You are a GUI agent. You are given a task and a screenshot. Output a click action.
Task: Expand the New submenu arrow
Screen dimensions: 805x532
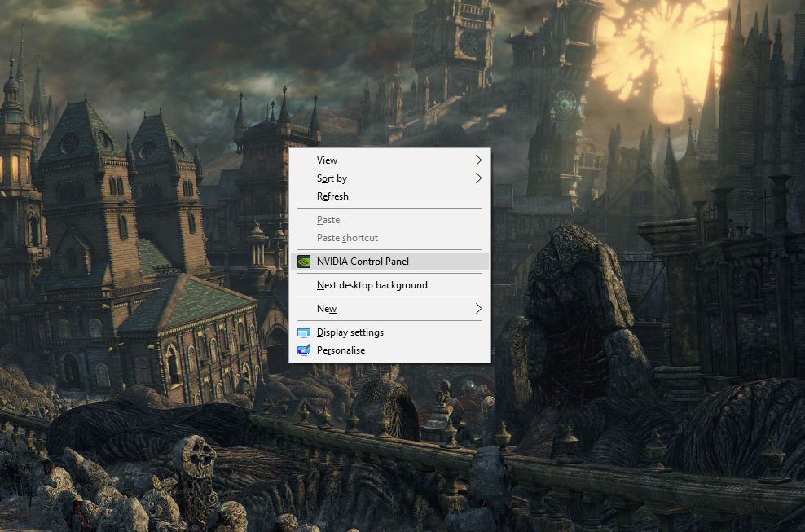tap(478, 309)
